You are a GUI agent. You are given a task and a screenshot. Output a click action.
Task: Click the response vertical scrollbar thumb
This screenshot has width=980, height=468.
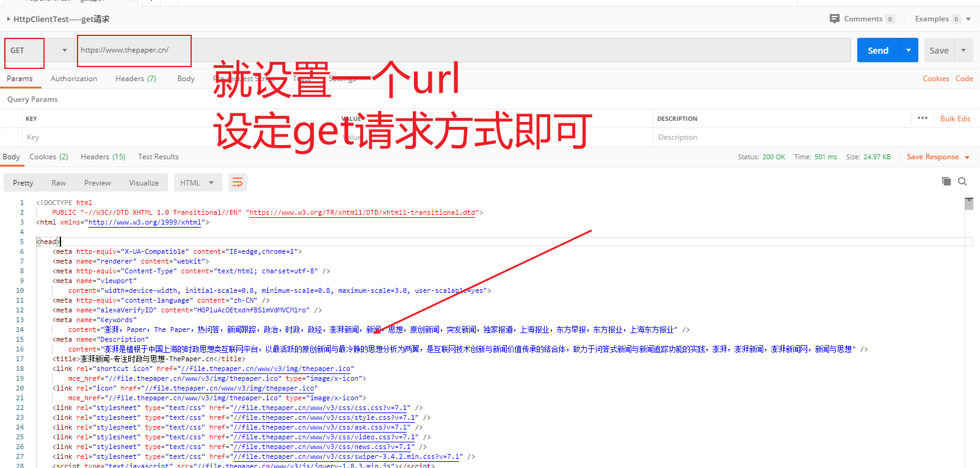click(969, 203)
